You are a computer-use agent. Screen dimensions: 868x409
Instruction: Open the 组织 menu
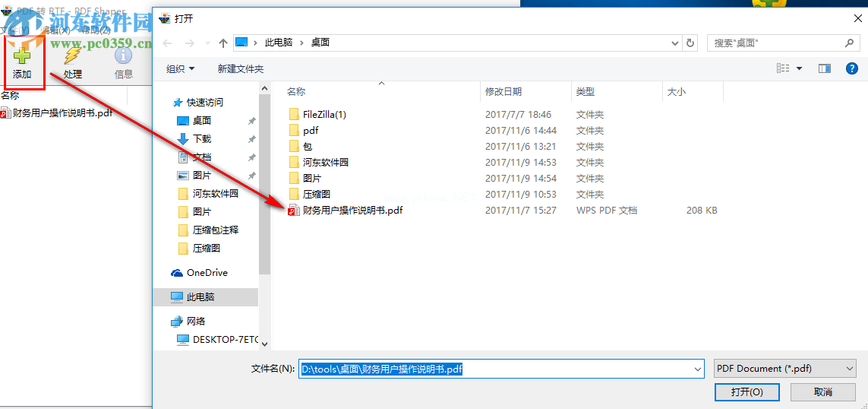pos(181,68)
